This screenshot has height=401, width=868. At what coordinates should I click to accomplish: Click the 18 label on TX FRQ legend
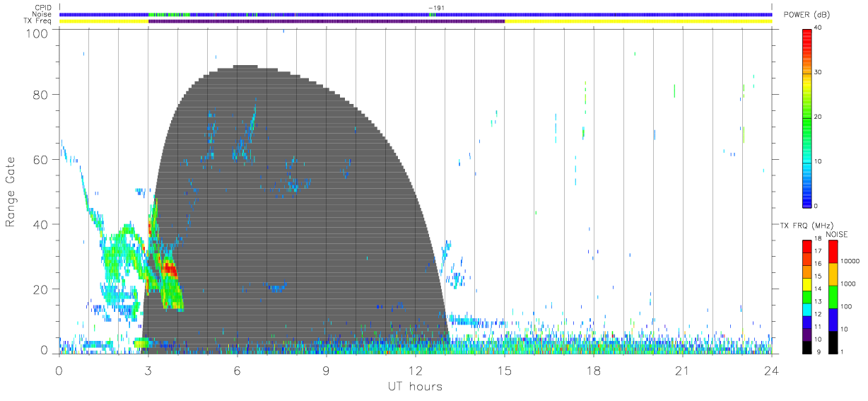pyautogui.click(x=818, y=240)
